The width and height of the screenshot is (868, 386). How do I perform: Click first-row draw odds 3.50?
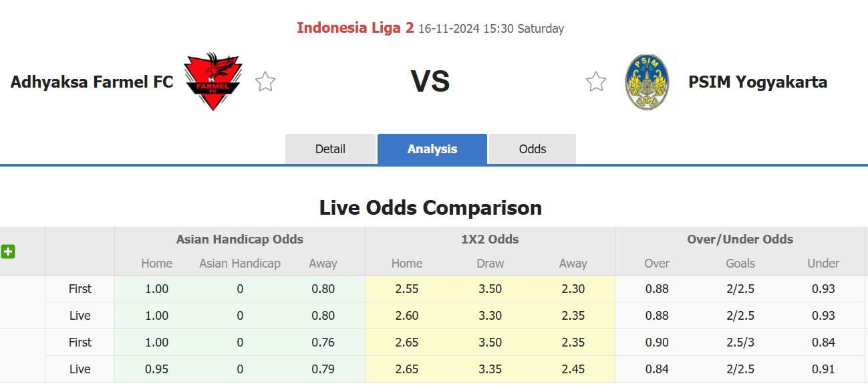tap(490, 289)
